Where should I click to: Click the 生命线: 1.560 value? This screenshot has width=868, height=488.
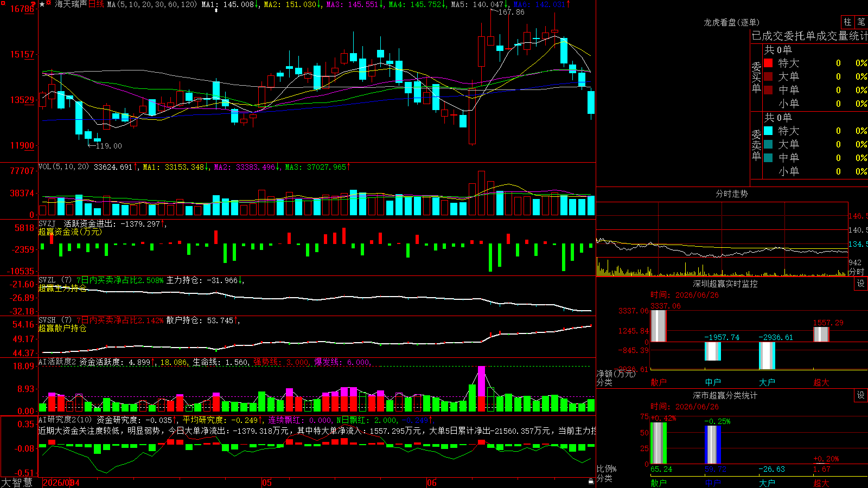pyautogui.click(x=221, y=362)
